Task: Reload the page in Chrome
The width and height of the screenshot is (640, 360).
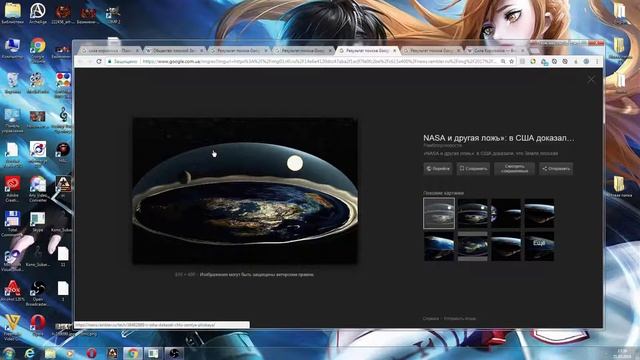Action: [x=99, y=61]
